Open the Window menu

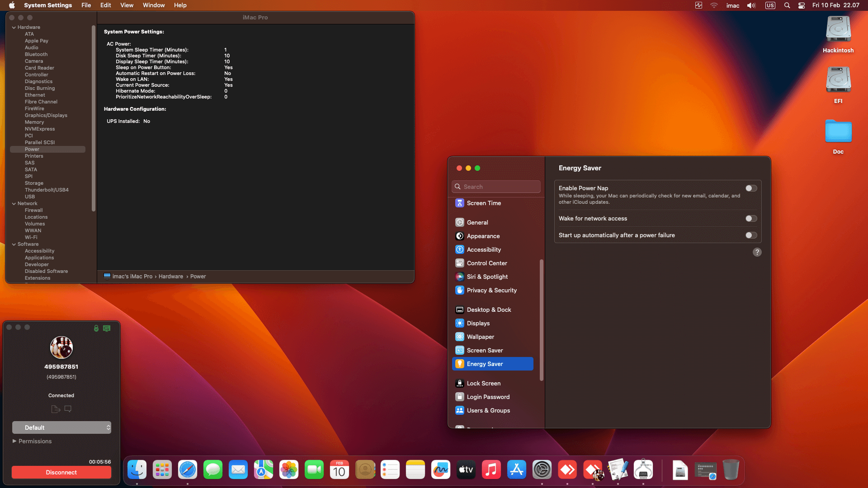153,5
